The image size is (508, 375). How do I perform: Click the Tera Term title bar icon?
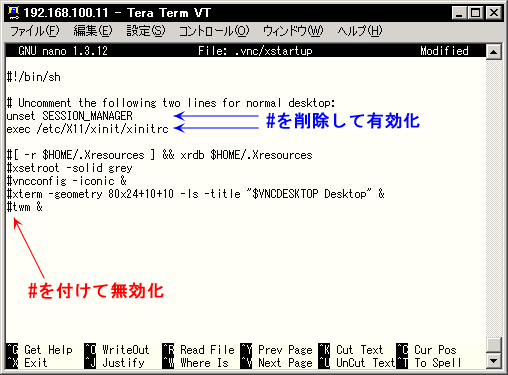coord(13,13)
